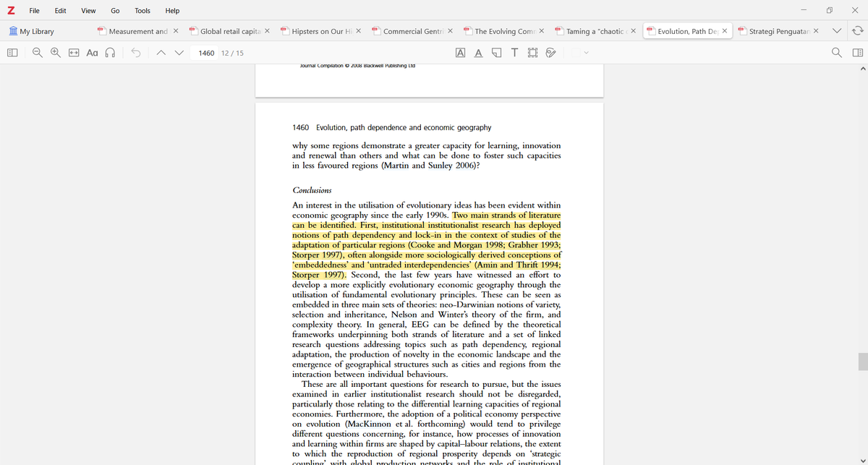Viewport: 868px width, 465px height.
Task: Close the 'Taming a chaotic' tab
Action: (x=634, y=31)
